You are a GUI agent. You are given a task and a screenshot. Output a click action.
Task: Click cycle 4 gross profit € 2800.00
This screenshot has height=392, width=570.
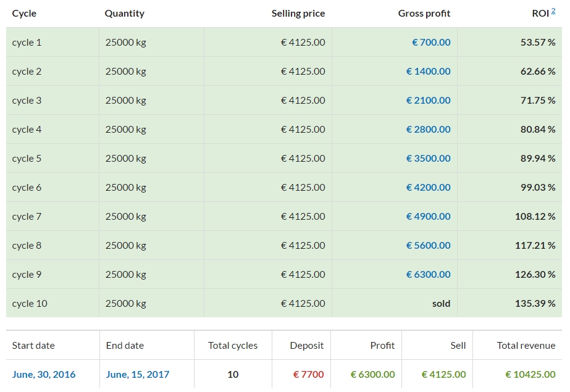click(x=428, y=130)
